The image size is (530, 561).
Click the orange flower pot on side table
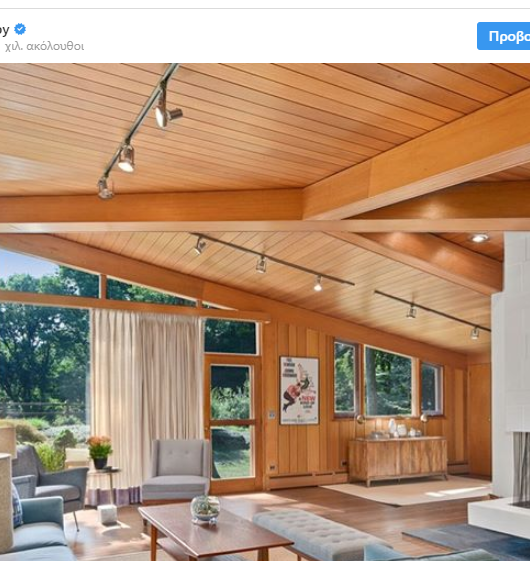coord(100,452)
